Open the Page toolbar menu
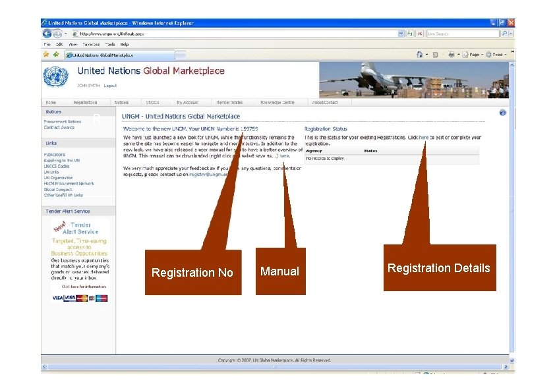The image size is (555, 392). [x=473, y=55]
